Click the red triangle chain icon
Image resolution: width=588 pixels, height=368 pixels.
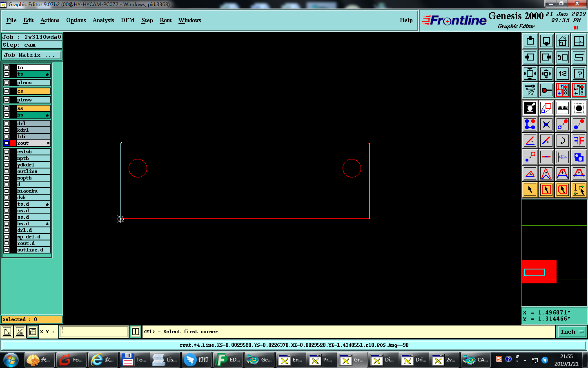[x=530, y=173]
